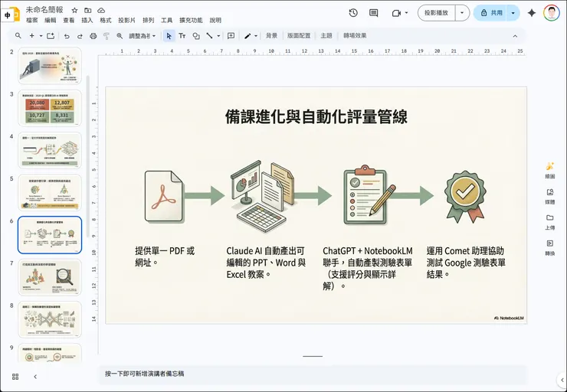This screenshot has width=567, height=392.
Task: Open the new slide template icon
Action: (x=51, y=36)
